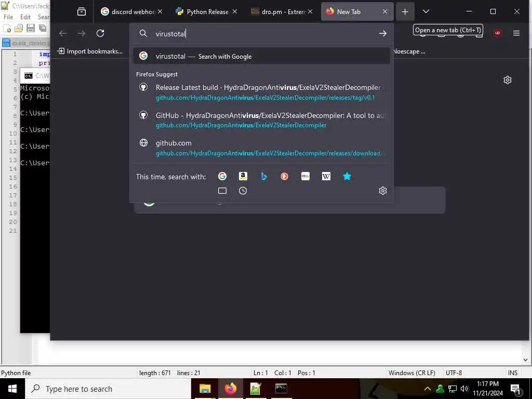The height and width of the screenshot is (399, 532).
Task: Search this time with DuckDuckGo icon
Action: click(x=284, y=177)
